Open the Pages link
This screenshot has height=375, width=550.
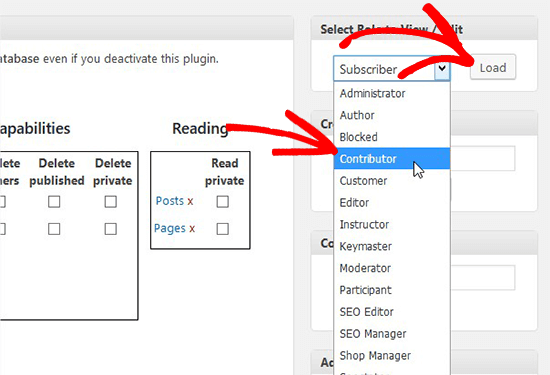(x=170, y=228)
